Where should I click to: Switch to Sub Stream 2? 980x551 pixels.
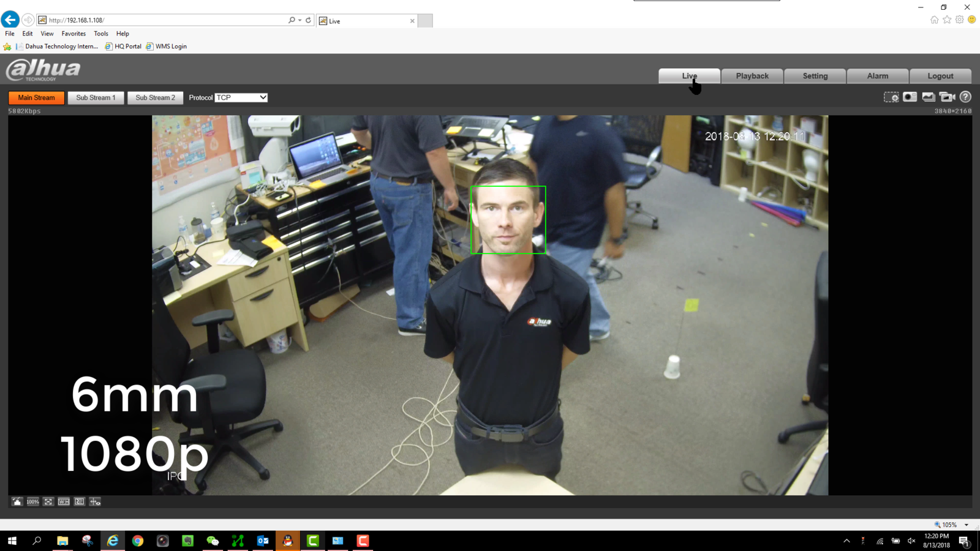pyautogui.click(x=155, y=98)
